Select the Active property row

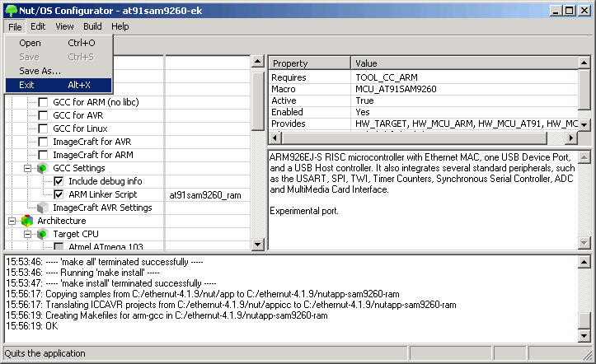tap(424, 100)
